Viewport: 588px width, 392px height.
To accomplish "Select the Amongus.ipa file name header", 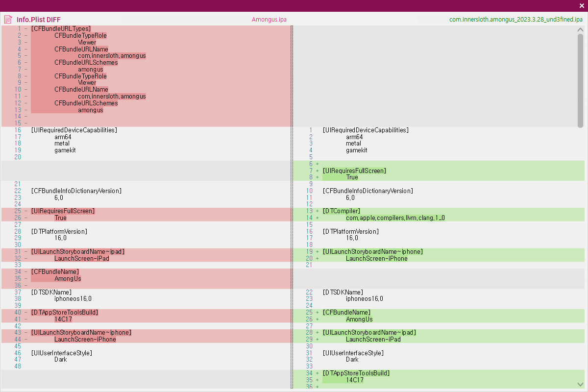I will pos(269,20).
